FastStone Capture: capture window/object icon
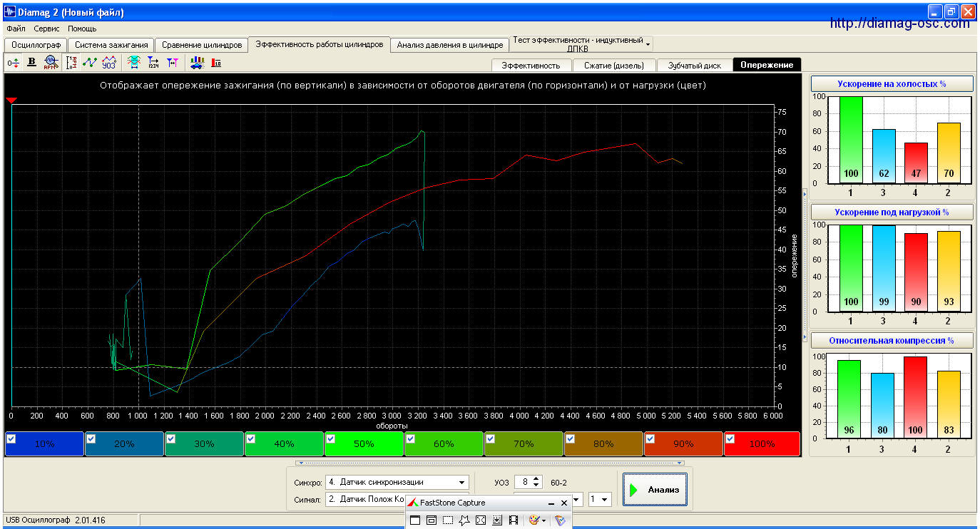 pyautogui.click(x=432, y=520)
